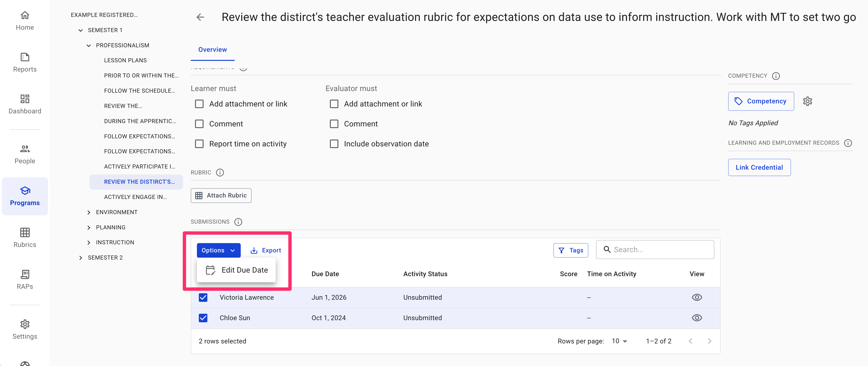Open the Options dropdown above submissions
Viewport: 868px width, 366px height.
218,250
